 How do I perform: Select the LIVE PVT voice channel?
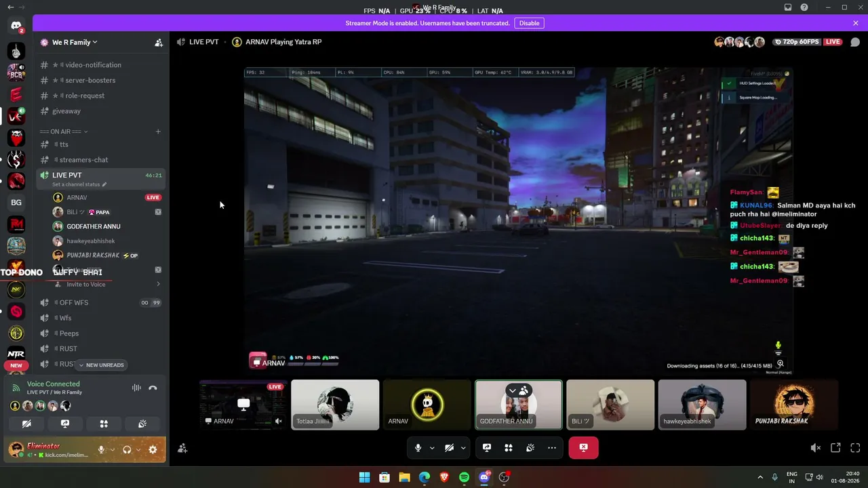100,178
